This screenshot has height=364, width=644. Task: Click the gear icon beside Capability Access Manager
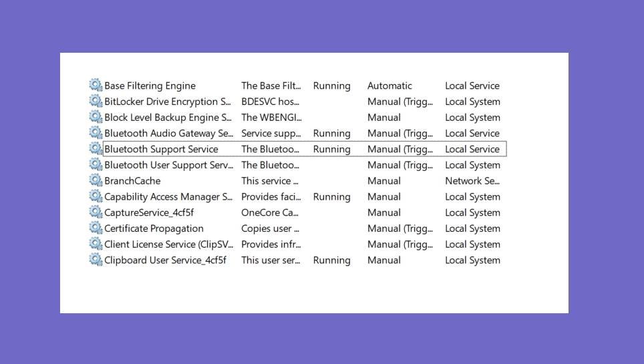coord(96,196)
